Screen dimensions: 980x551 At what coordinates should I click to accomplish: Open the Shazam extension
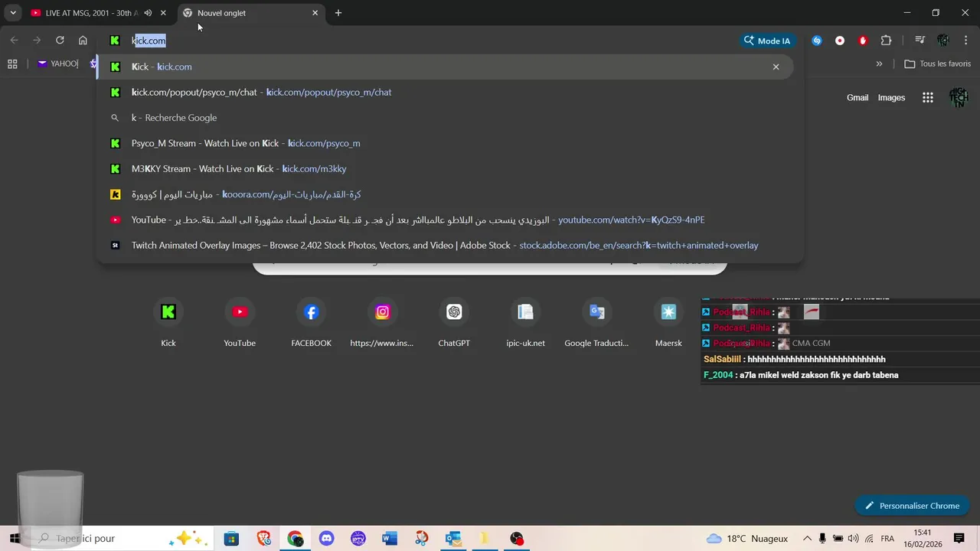[x=817, y=41]
